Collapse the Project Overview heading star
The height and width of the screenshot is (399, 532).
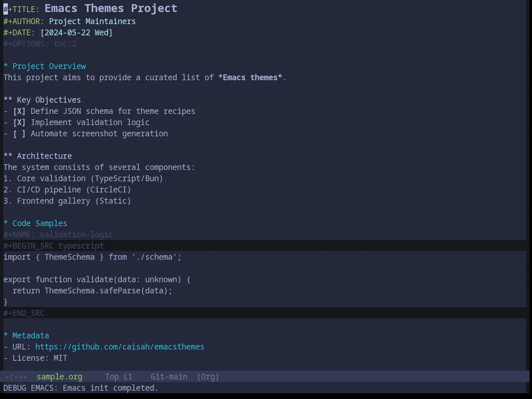tap(6, 66)
